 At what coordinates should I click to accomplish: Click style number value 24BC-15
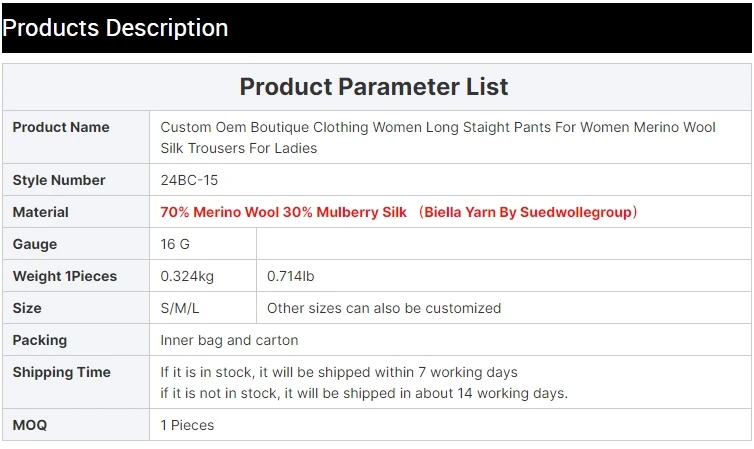pos(189,180)
